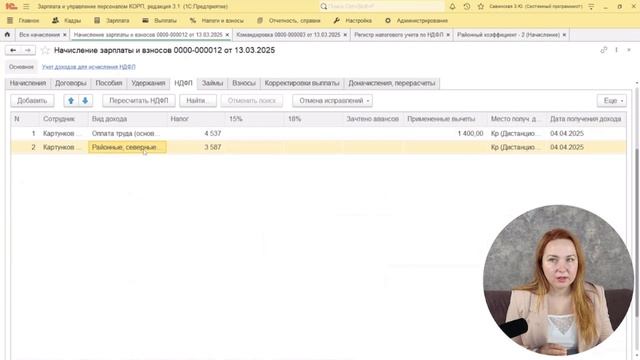640x360 pixels.
Task: Select the Основное view
Action: [21, 67]
